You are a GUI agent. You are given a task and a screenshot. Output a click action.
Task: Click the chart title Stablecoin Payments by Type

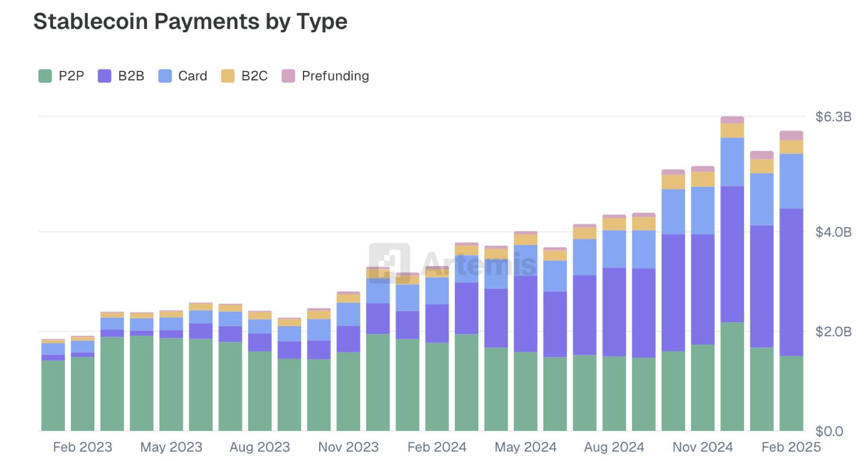[190, 22]
